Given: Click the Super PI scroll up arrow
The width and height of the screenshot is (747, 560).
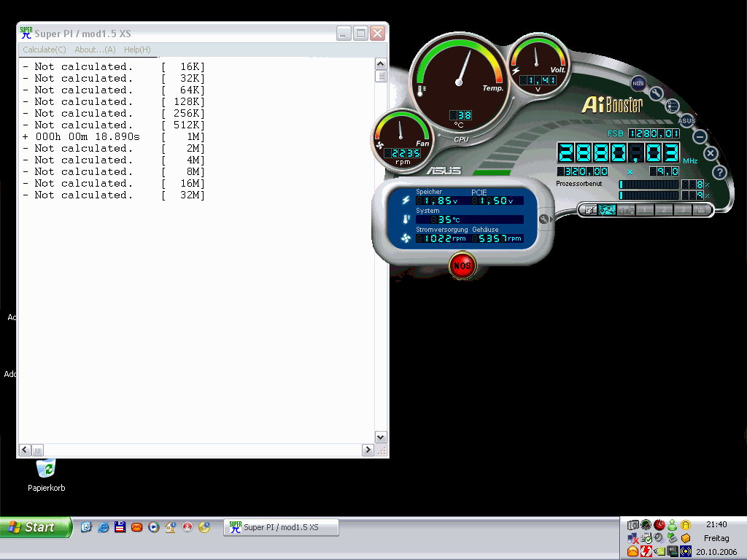Looking at the screenshot, I should coord(381,64).
